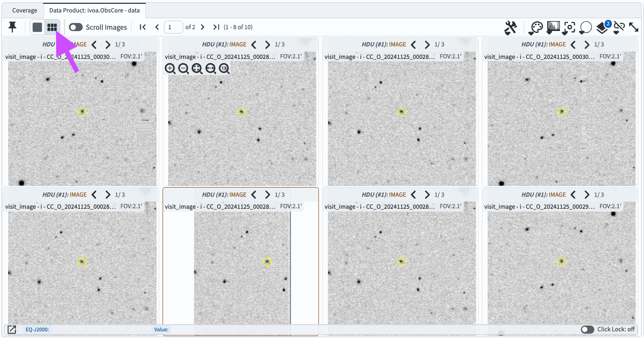The height and width of the screenshot is (338, 644).
Task: Open the external-link icon in the status bar
Action: tap(11, 329)
